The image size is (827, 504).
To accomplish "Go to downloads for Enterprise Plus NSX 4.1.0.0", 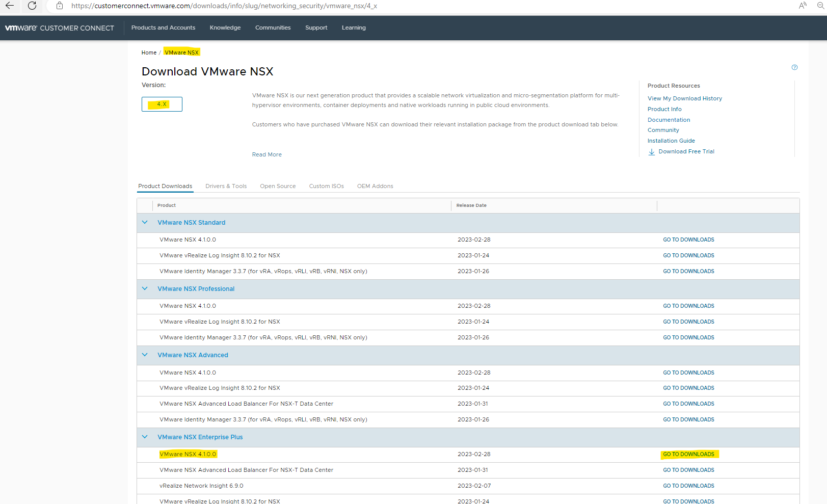I will [688, 455].
